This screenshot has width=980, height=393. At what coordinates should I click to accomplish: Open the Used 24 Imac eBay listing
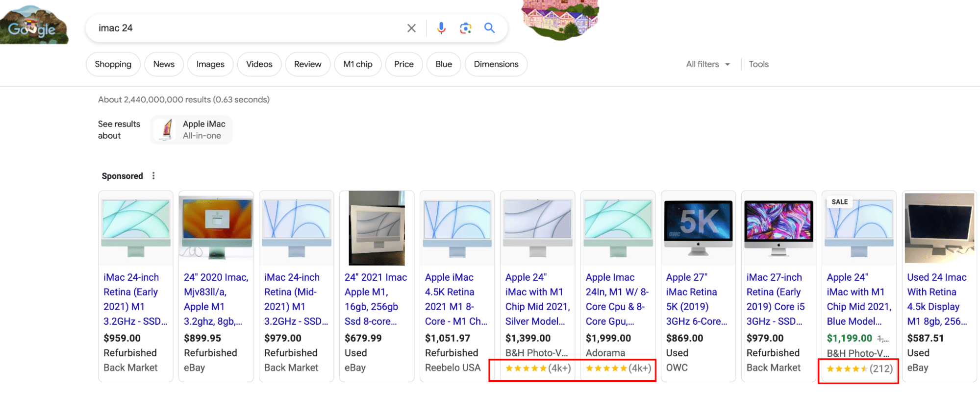click(x=937, y=299)
